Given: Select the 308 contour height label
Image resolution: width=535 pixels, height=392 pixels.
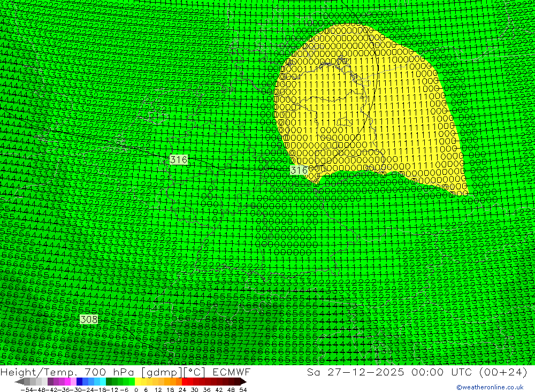Looking at the screenshot, I should click(89, 319).
